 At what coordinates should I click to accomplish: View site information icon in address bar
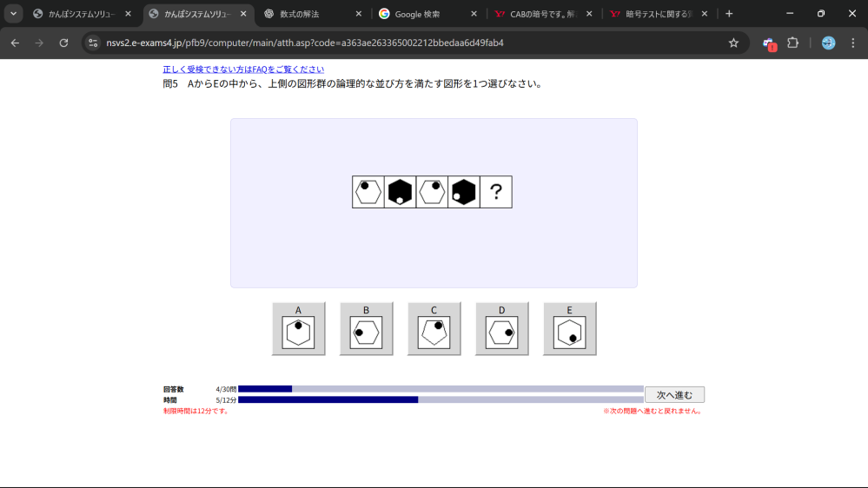(x=94, y=43)
